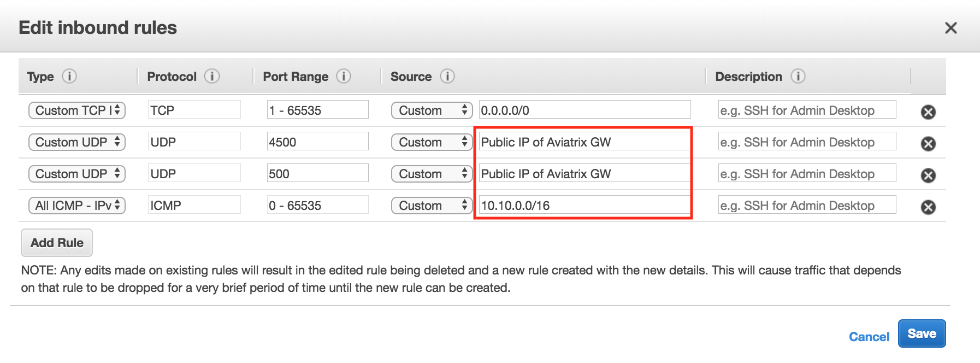
Task: Remove the All ICMP rule
Action: coord(928,207)
